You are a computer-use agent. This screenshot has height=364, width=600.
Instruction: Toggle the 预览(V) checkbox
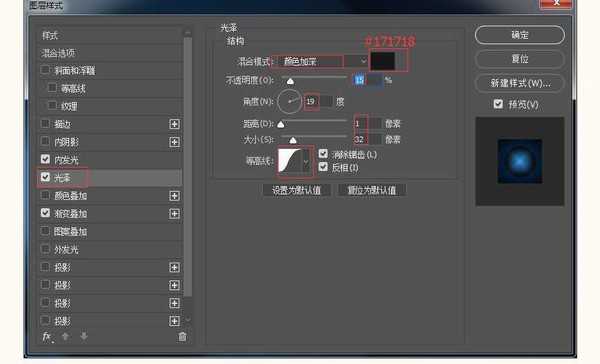click(x=498, y=104)
